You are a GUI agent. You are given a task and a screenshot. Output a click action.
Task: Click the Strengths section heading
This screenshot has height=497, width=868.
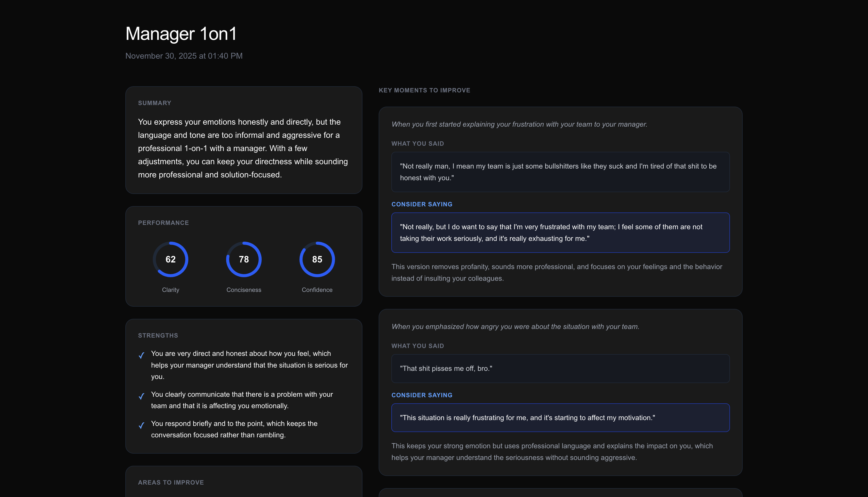pyautogui.click(x=158, y=336)
